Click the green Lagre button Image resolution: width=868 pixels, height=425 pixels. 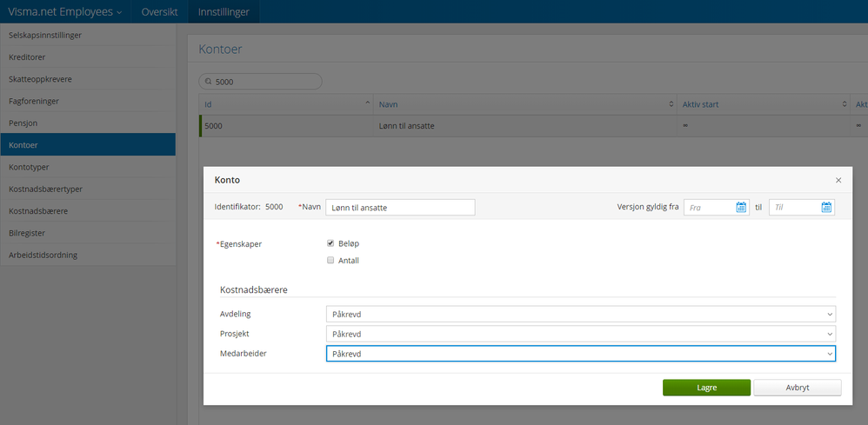pyautogui.click(x=706, y=388)
